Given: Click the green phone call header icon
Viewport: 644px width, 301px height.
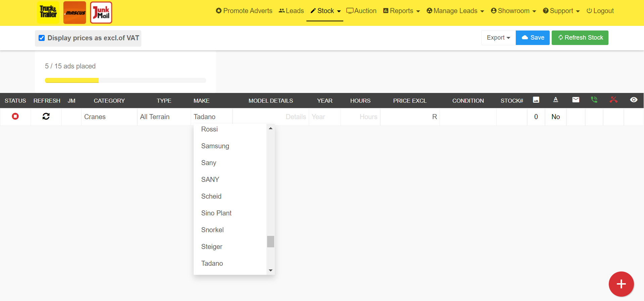Looking at the screenshot, I should pyautogui.click(x=594, y=100).
